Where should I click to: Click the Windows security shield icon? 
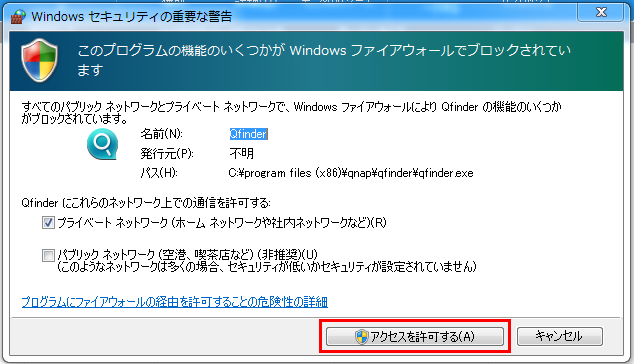click(40, 60)
